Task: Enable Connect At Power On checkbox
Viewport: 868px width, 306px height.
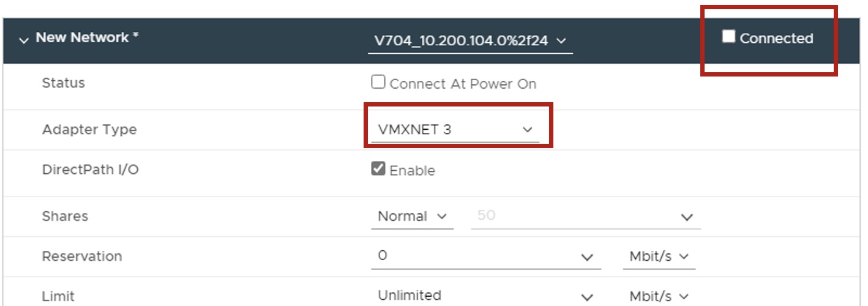Action: pos(378,83)
